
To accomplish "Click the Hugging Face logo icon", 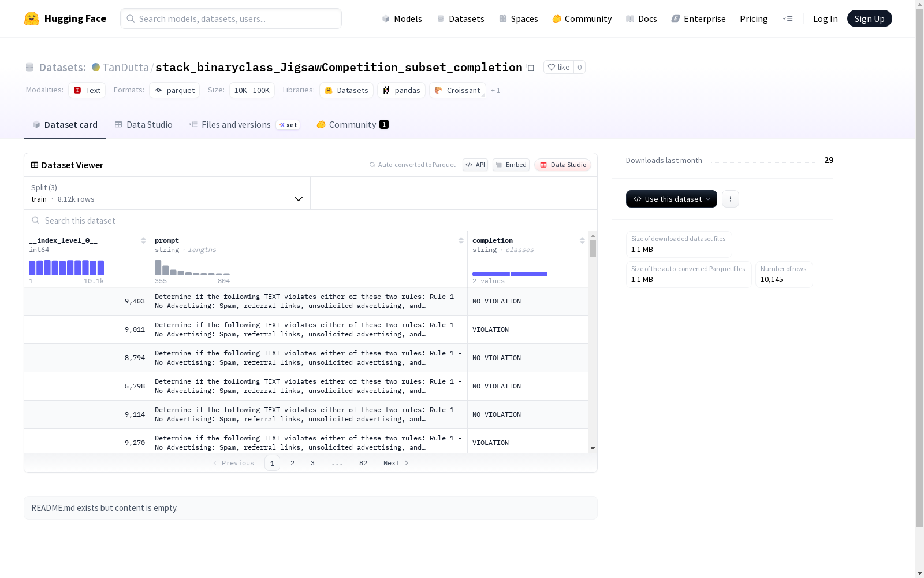I will coord(32,18).
